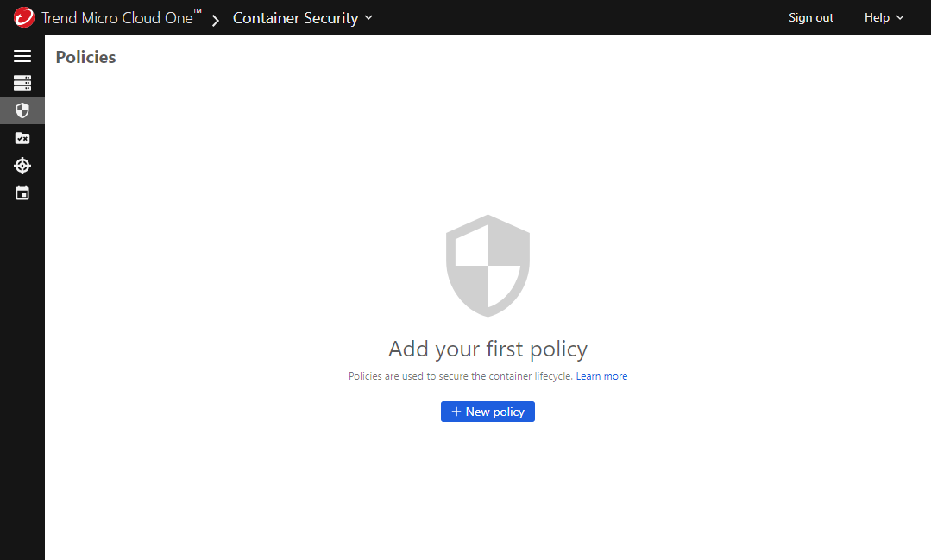This screenshot has width=931, height=560.
Task: Click the Policies page heading
Action: tap(85, 57)
